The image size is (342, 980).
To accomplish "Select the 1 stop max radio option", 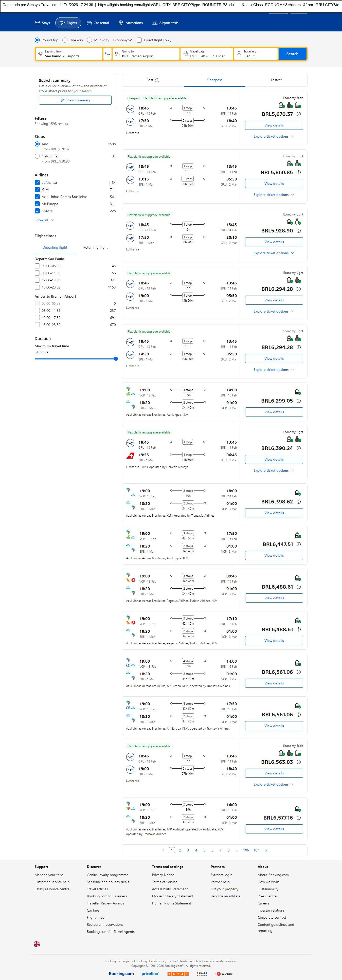I will (x=37, y=156).
